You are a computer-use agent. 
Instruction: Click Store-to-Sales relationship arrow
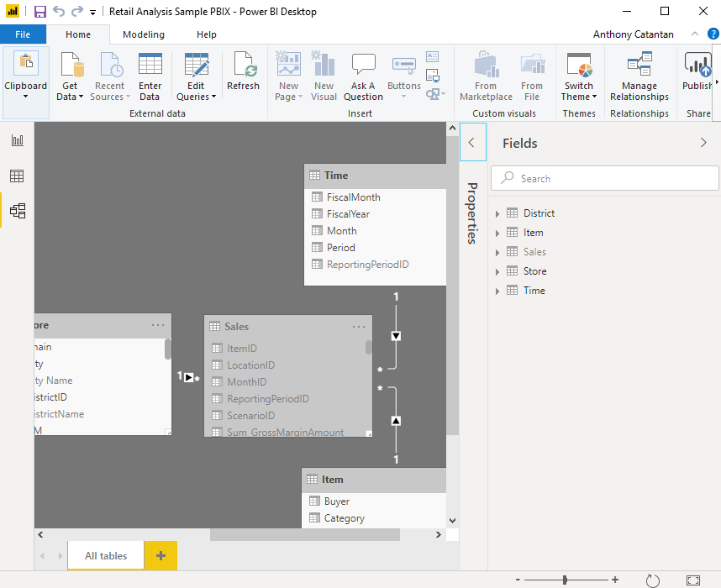pyautogui.click(x=188, y=377)
